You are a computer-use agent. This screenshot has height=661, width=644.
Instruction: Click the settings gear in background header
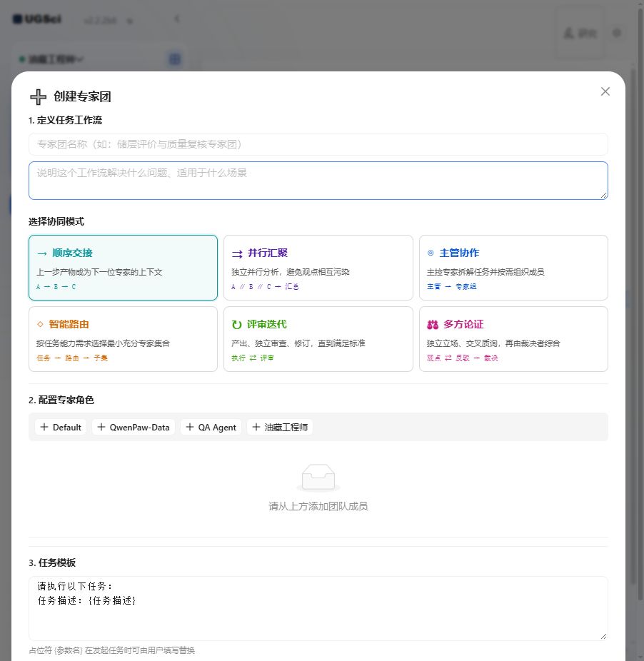(x=617, y=32)
